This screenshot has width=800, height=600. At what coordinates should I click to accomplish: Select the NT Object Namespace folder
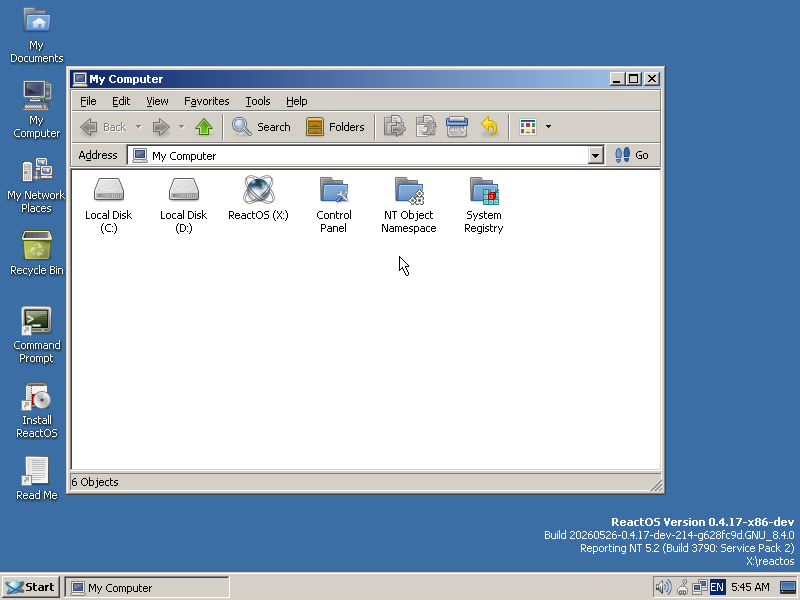[409, 205]
